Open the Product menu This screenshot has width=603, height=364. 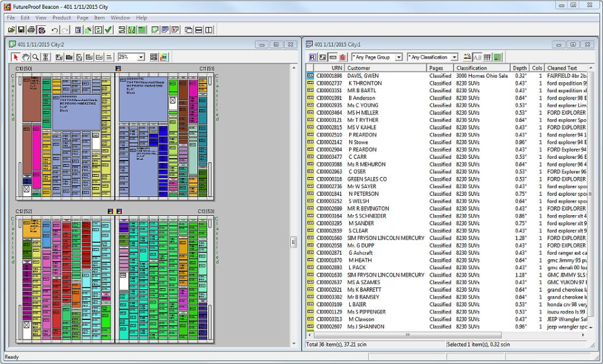coord(62,18)
